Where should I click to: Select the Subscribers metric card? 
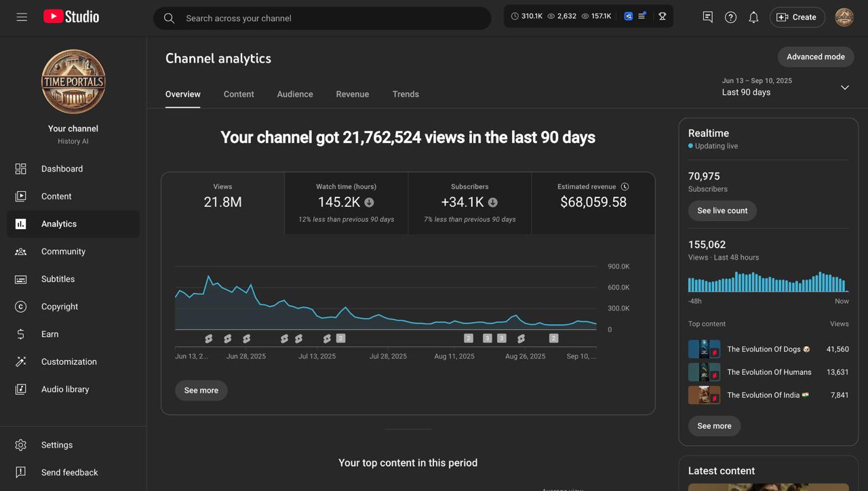[469, 203]
